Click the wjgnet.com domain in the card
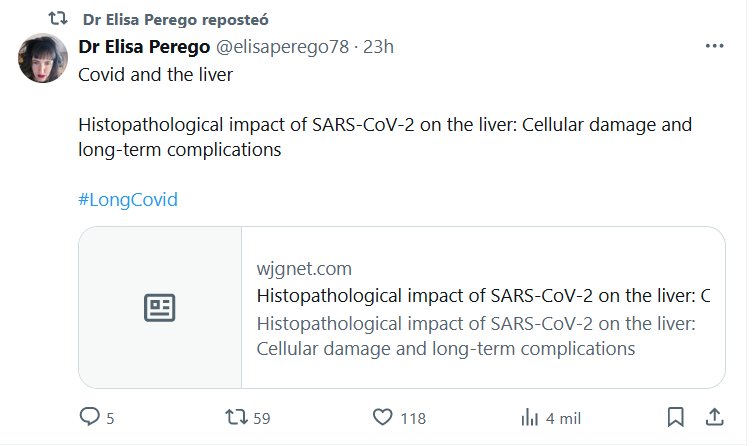 pos(304,269)
